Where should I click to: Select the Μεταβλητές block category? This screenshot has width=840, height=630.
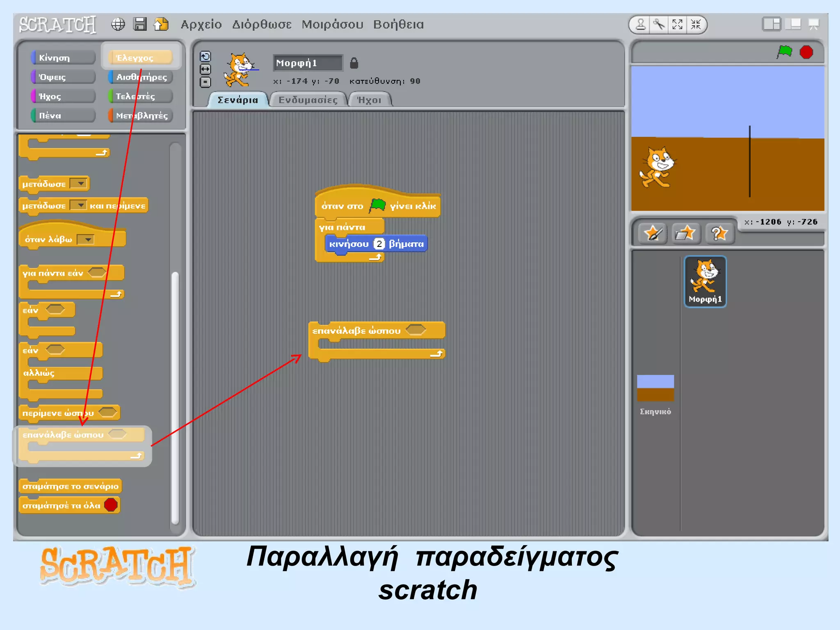point(140,115)
